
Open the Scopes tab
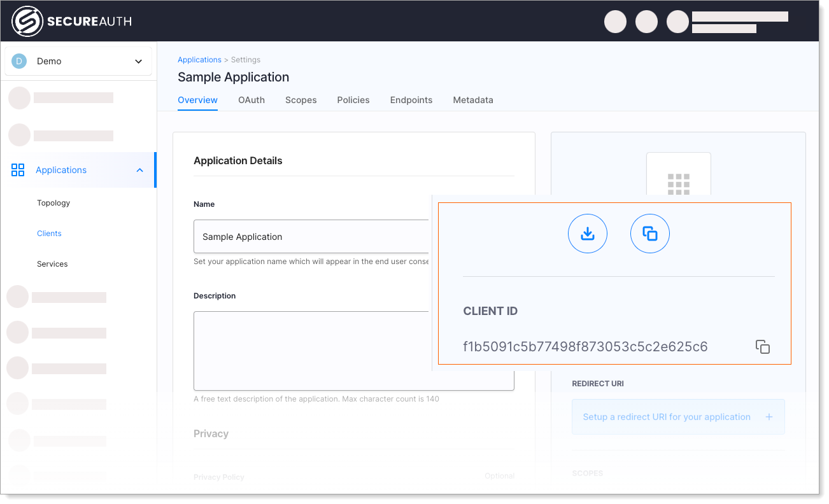tap(301, 100)
